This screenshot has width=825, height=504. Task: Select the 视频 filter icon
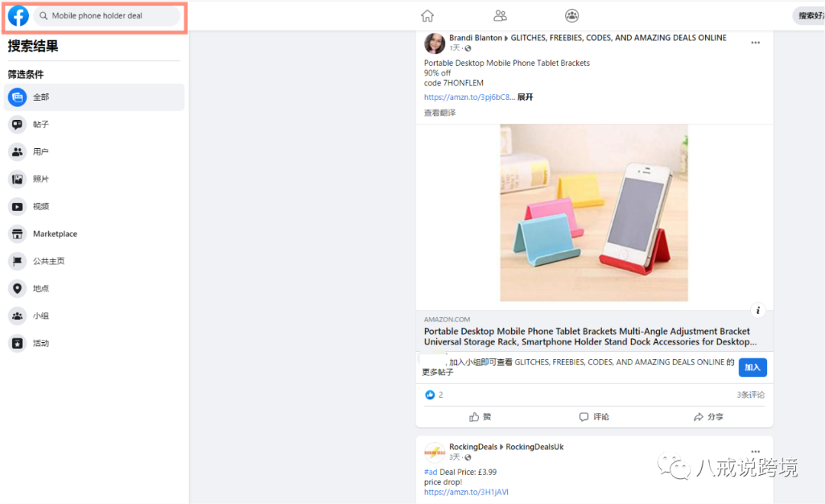(18, 206)
